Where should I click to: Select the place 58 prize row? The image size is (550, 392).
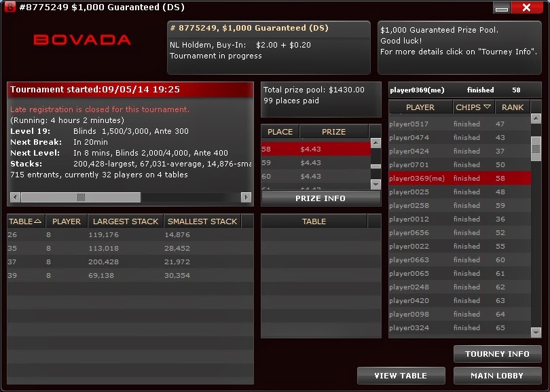[x=316, y=149]
